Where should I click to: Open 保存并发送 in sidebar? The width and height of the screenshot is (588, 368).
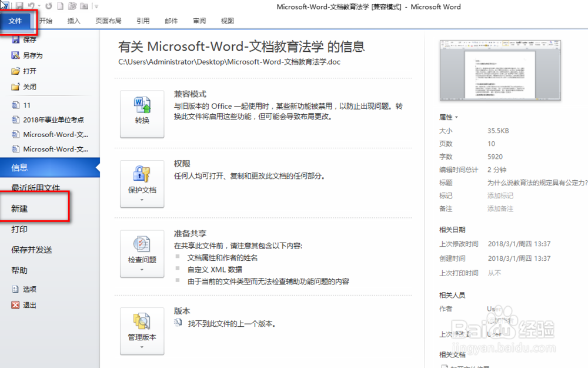[x=32, y=250]
